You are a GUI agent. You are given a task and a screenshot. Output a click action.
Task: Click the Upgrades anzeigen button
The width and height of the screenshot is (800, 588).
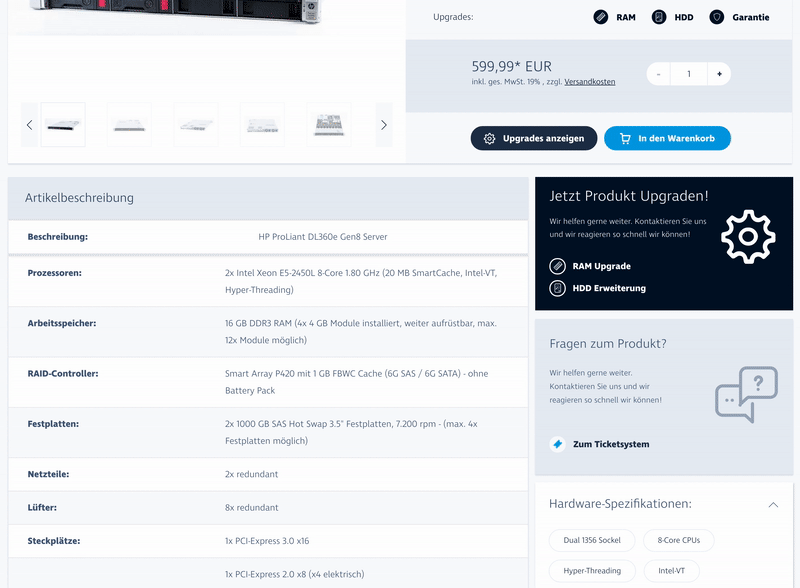[x=535, y=138]
